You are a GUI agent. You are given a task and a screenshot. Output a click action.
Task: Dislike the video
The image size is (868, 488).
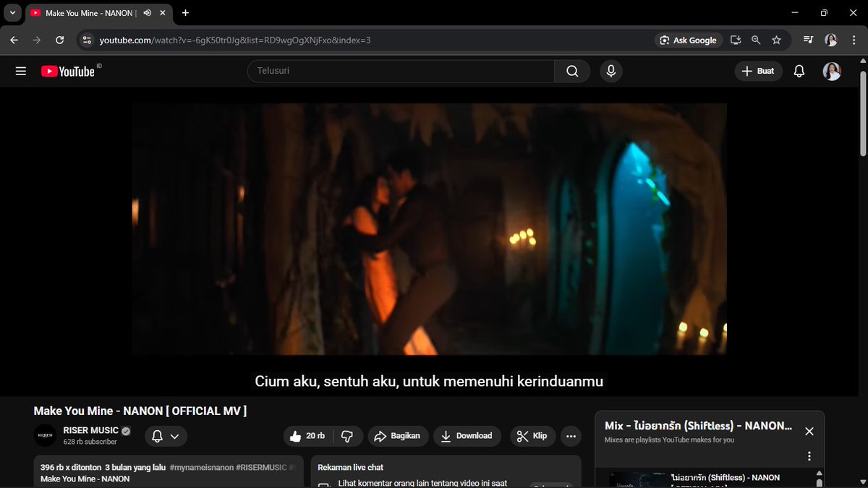[347, 436]
